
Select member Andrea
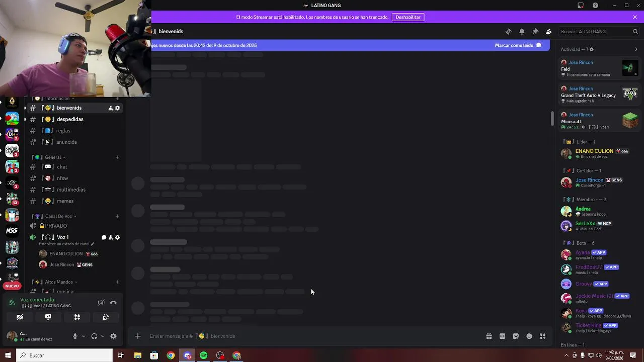[x=599, y=211]
